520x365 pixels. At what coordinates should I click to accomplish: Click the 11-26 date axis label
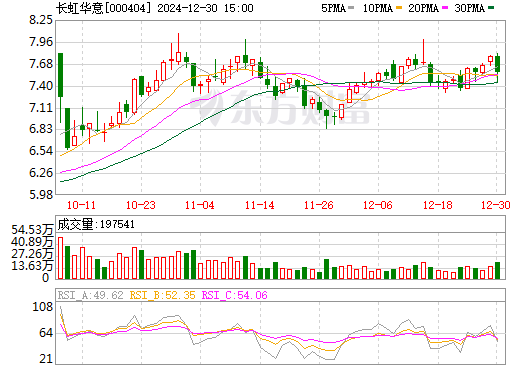(319, 205)
